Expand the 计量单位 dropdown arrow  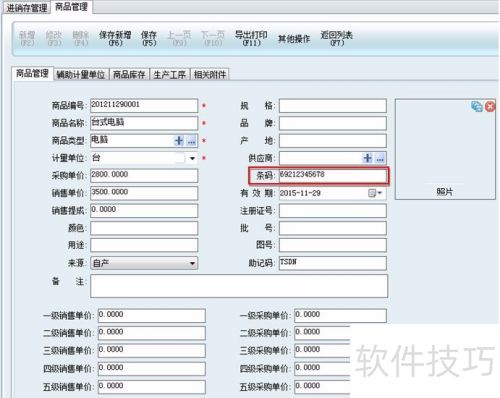click(192, 158)
